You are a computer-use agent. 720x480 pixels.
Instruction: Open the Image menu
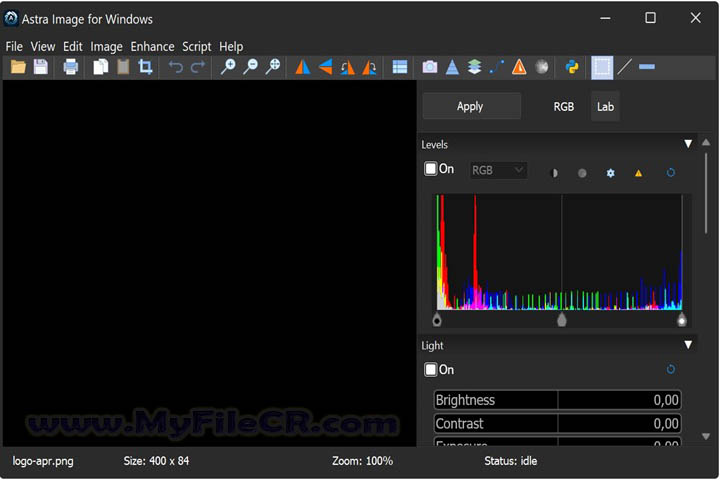(106, 46)
